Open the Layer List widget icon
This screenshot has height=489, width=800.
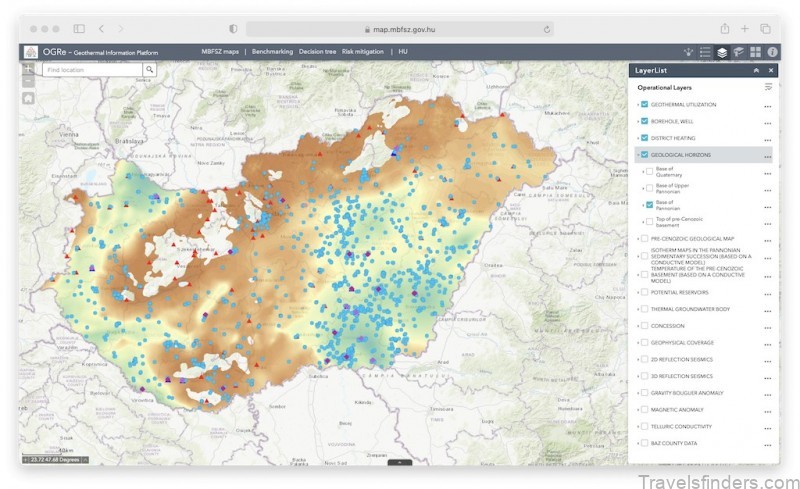click(722, 51)
